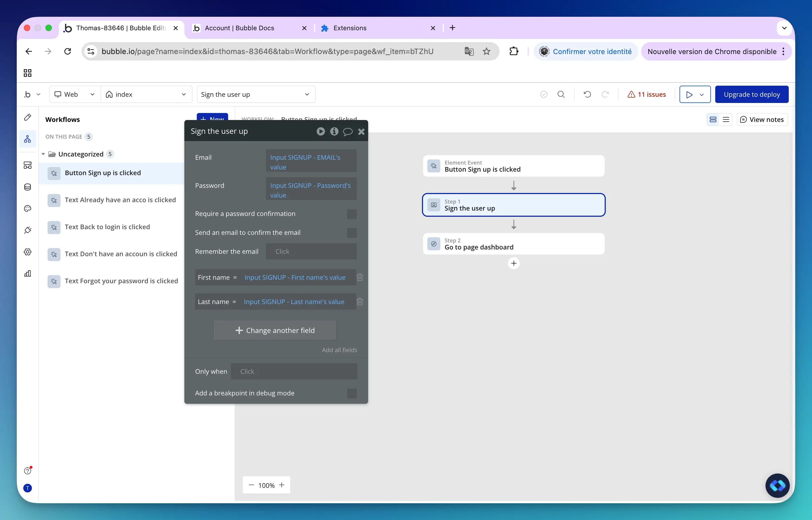The image size is (812, 520).
Task: Click the preview play button
Action: click(689, 95)
